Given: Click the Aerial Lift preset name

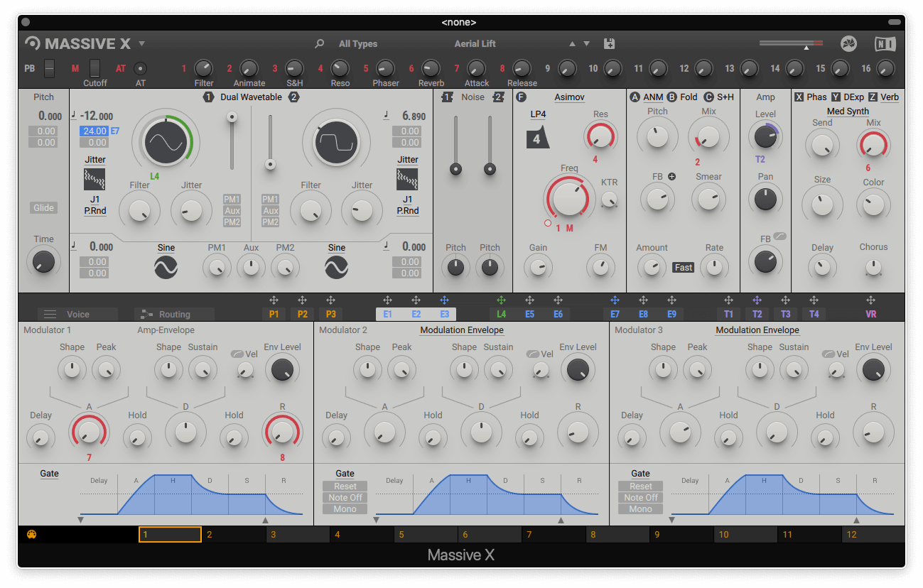Looking at the screenshot, I should tap(475, 44).
